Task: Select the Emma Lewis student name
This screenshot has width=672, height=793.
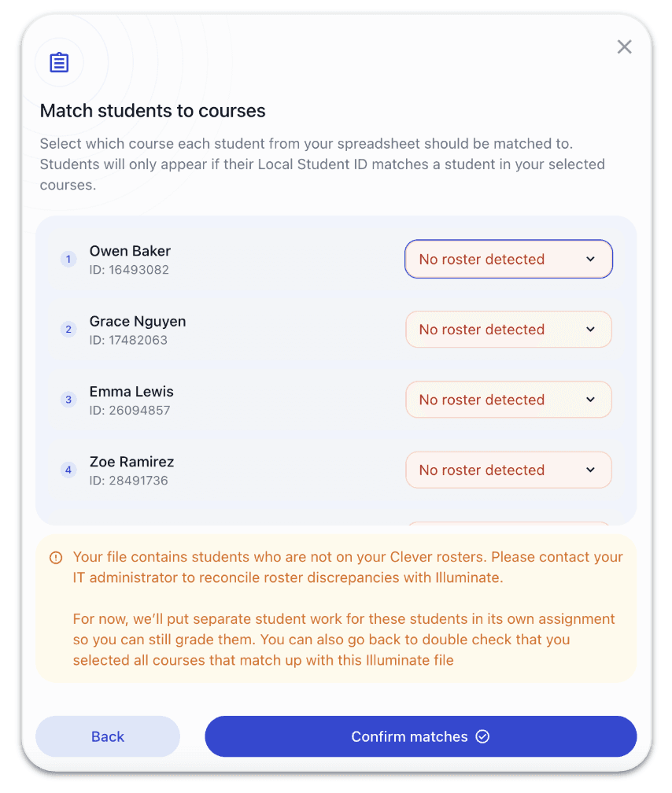Action: coord(131,392)
